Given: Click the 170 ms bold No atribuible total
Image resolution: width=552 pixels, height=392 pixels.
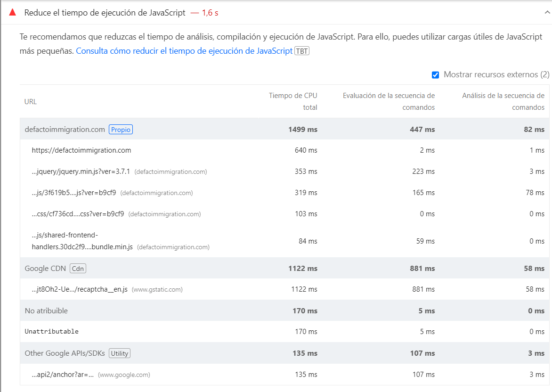Looking at the screenshot, I should pos(305,310).
